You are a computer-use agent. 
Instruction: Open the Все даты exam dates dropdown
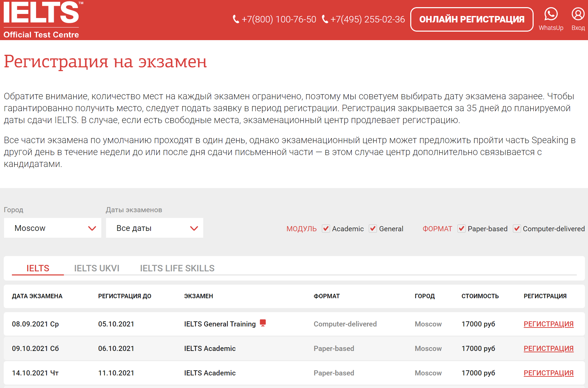(x=155, y=228)
